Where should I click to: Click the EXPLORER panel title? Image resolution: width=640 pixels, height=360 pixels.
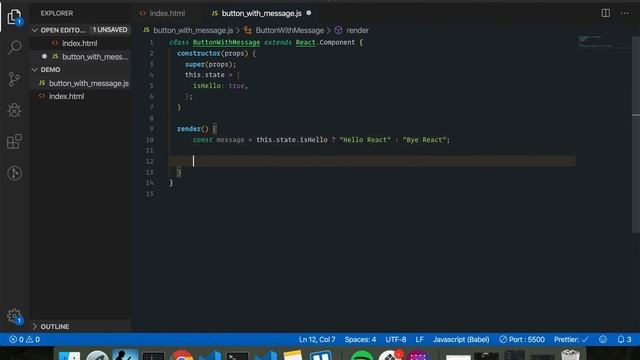[x=57, y=13]
